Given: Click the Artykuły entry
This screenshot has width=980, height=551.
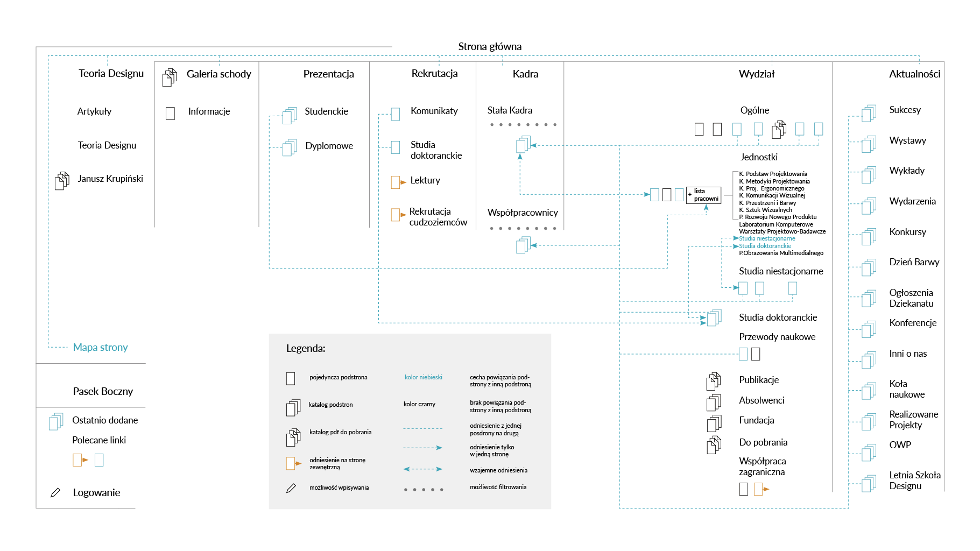Looking at the screenshot, I should [94, 111].
